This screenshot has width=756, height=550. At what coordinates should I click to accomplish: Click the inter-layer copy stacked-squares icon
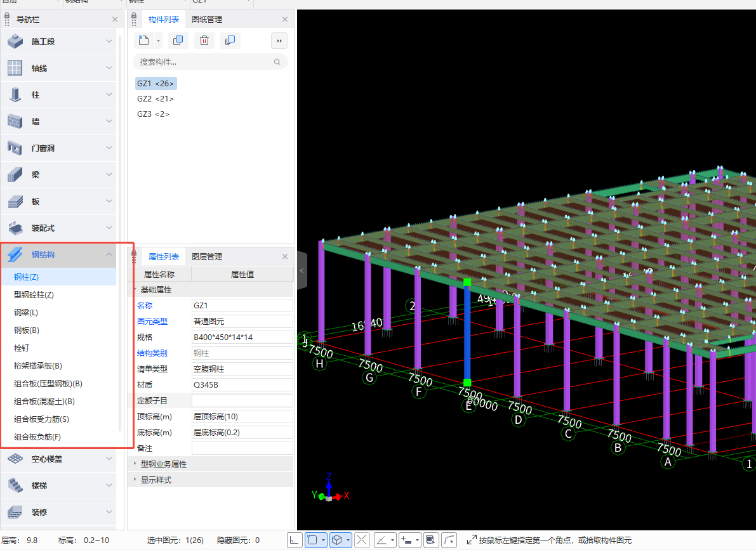(x=230, y=41)
